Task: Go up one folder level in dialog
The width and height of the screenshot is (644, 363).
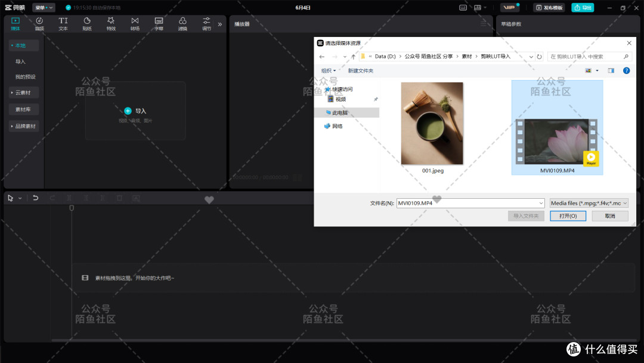Action: point(353,57)
